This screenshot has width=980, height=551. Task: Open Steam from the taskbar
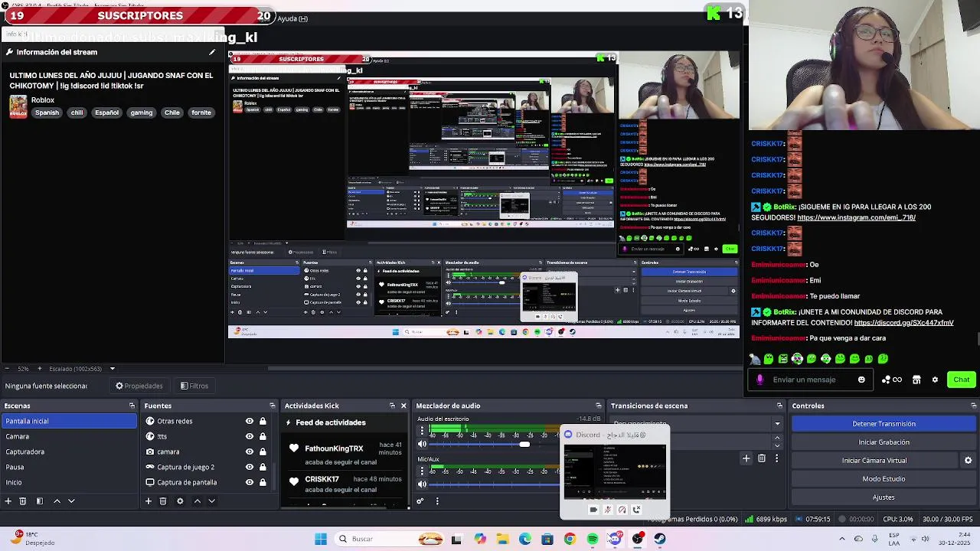pyautogui.click(x=659, y=539)
